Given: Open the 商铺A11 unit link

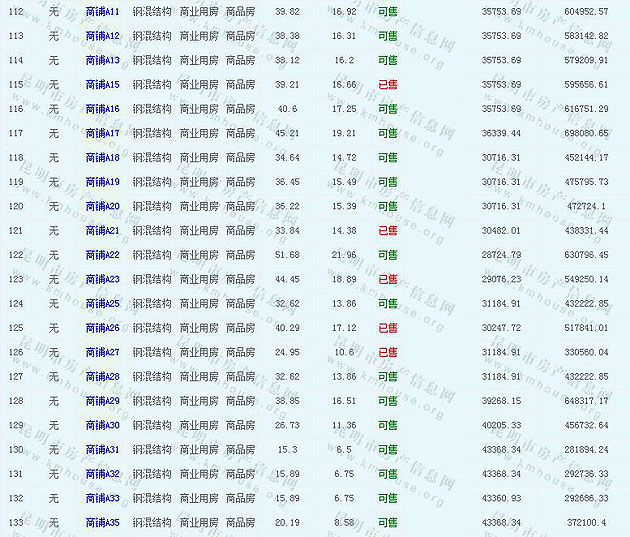Looking at the screenshot, I should pyautogui.click(x=102, y=11).
